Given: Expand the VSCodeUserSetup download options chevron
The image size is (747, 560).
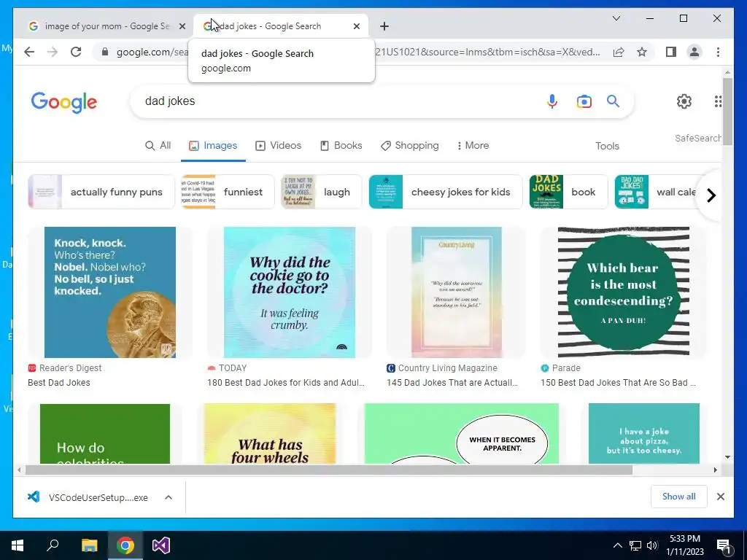Looking at the screenshot, I should click(x=169, y=497).
